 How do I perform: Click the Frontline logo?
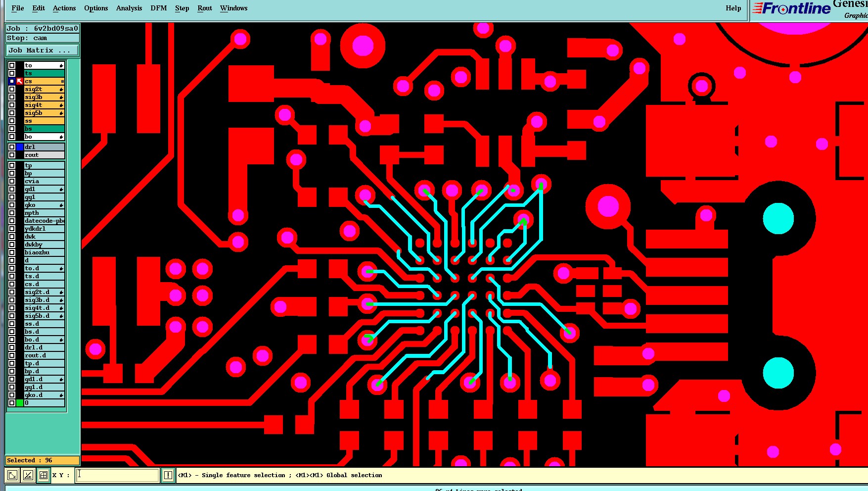point(791,8)
